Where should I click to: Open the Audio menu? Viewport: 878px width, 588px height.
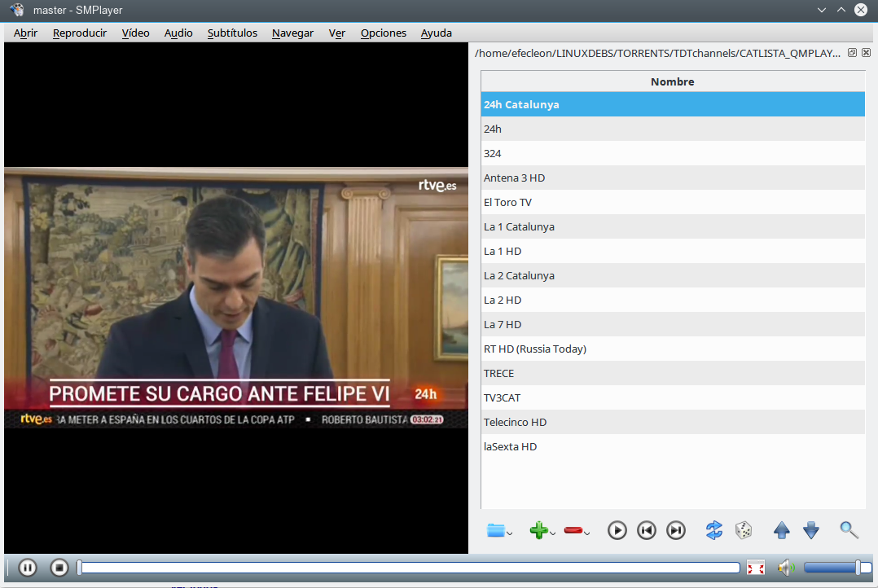178,33
